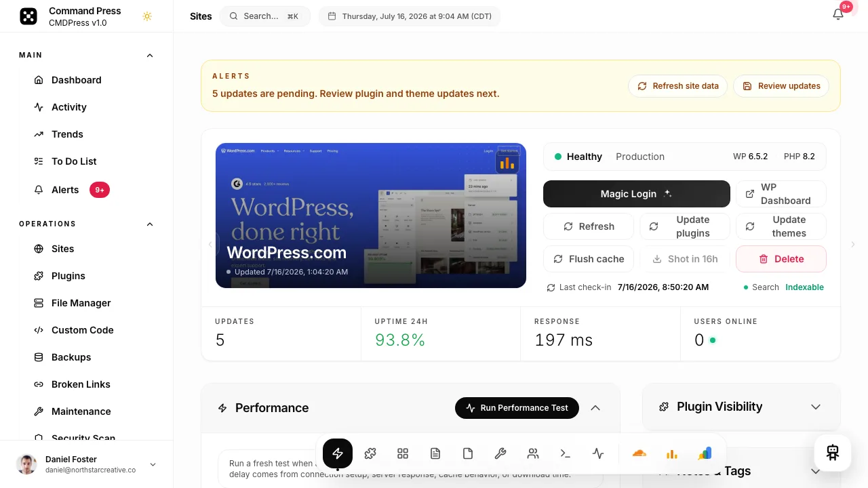Viewport: 868px width, 488px height.
Task: Select the lined document icon in dock
Action: (x=435, y=453)
